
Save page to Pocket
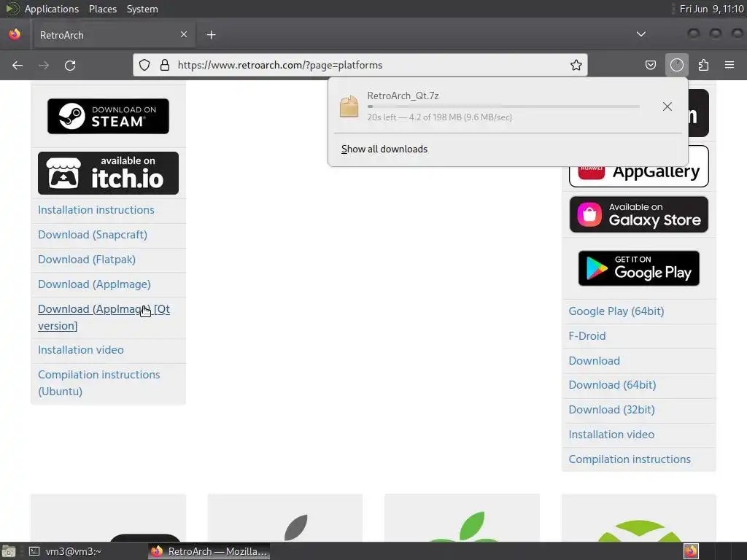click(x=650, y=65)
